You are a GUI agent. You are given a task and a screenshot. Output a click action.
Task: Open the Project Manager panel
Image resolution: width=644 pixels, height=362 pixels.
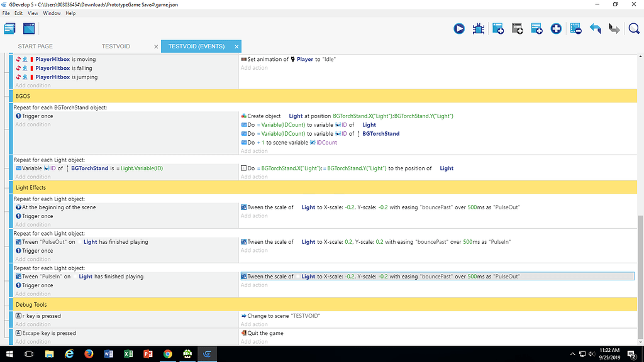tap(9, 28)
